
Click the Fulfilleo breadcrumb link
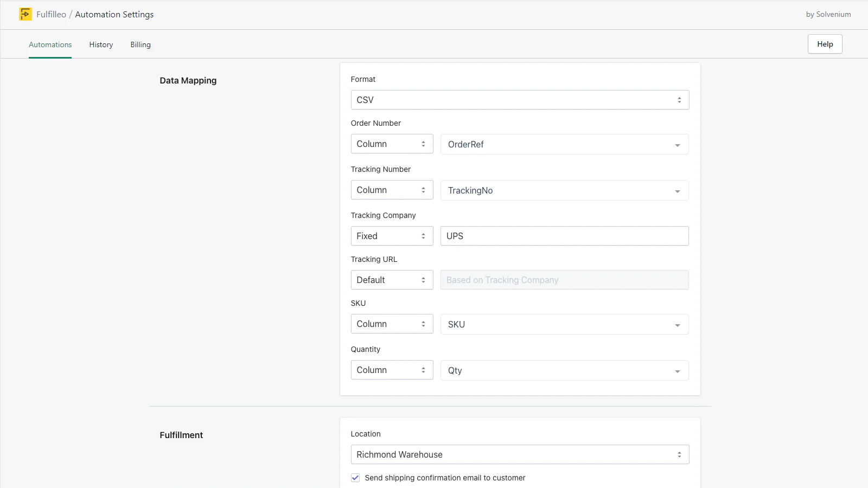pos(51,14)
